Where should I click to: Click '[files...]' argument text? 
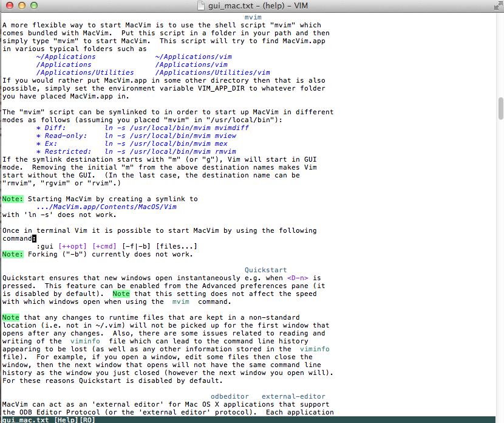pyautogui.click(x=177, y=246)
